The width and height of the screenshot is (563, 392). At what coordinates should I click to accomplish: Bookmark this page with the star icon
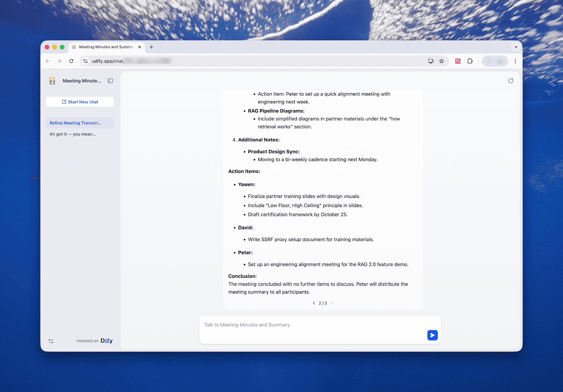[x=442, y=61]
